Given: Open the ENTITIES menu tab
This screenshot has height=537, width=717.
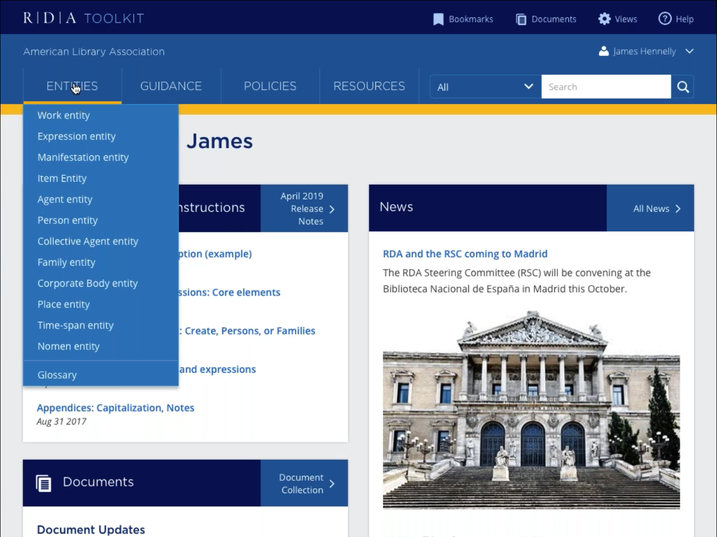Looking at the screenshot, I should [x=72, y=86].
